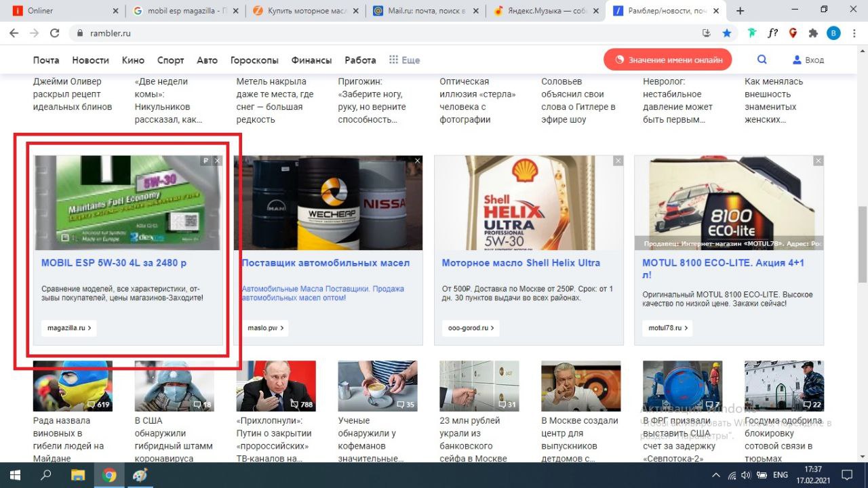Show hidden system tray icons
This screenshot has width=868, height=488.
(717, 475)
